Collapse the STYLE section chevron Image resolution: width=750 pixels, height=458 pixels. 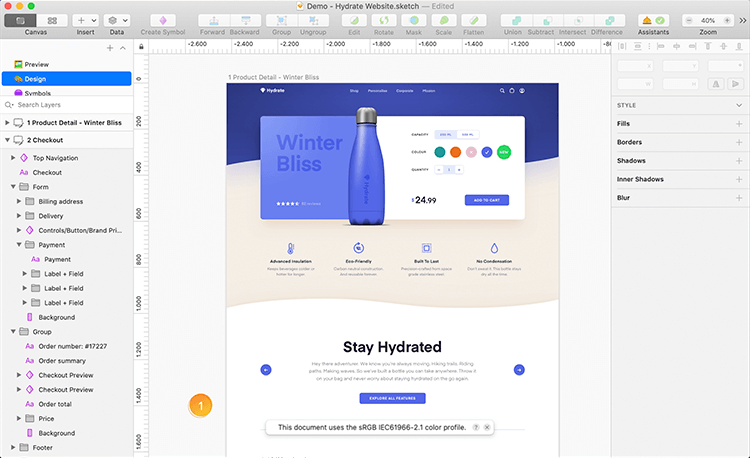pos(739,105)
